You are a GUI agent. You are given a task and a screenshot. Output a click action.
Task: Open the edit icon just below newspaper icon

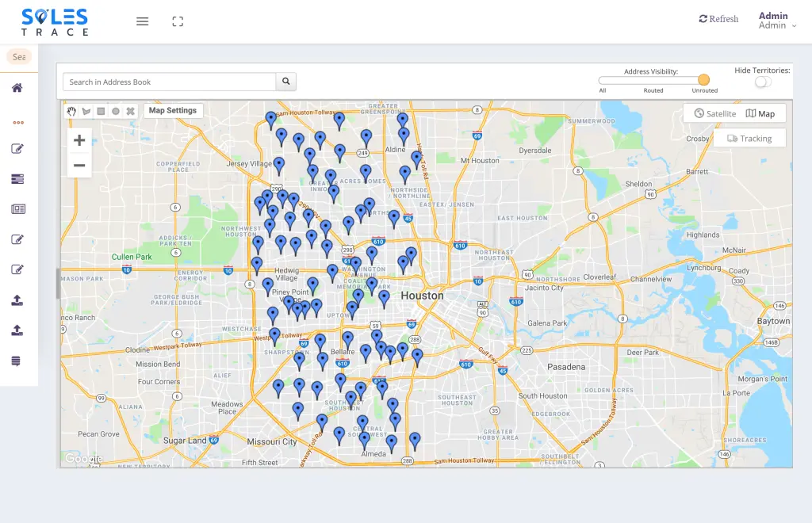(17, 239)
